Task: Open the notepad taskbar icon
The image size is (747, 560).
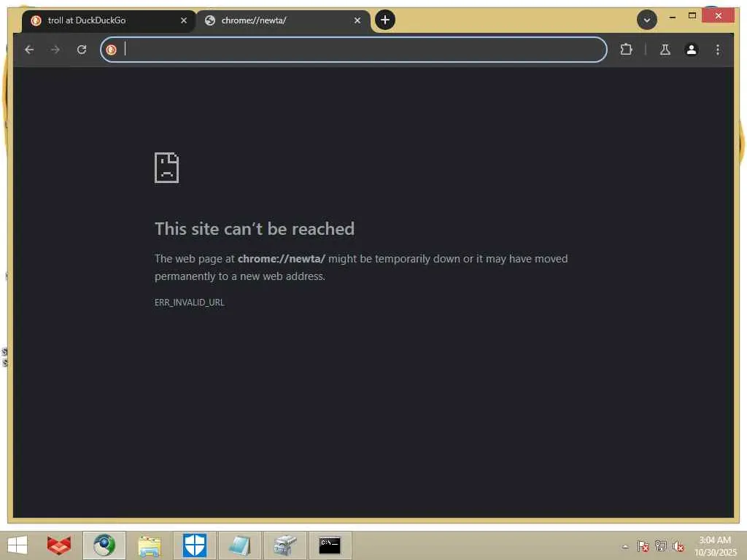Action: (239, 545)
